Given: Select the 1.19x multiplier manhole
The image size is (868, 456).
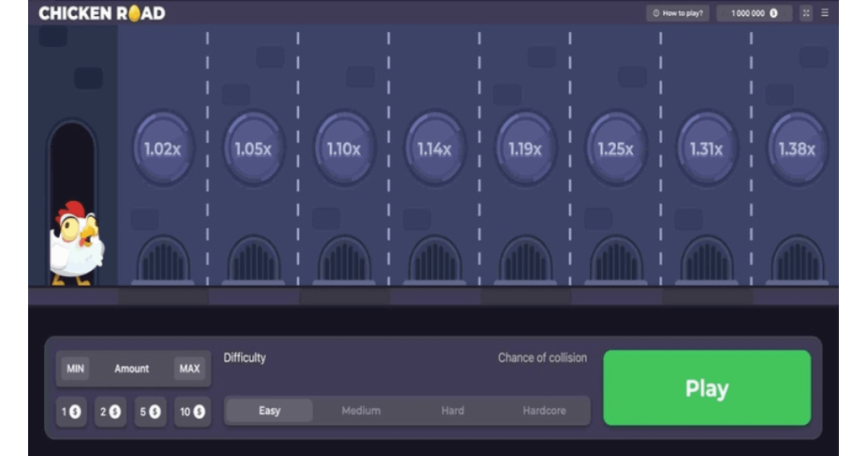Looking at the screenshot, I should tap(525, 149).
